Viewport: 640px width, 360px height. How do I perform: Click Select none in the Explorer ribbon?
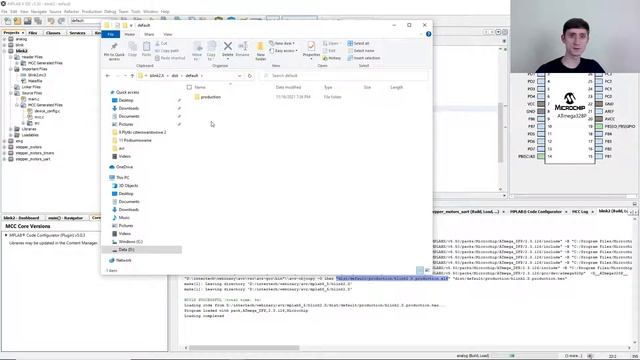361,51
